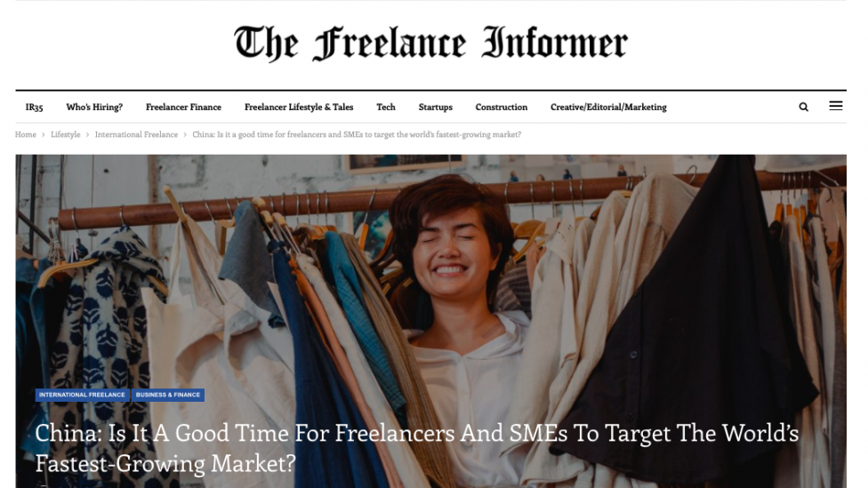Select the Who's Hiring? menu item
The image size is (868, 488).
[x=94, y=108]
